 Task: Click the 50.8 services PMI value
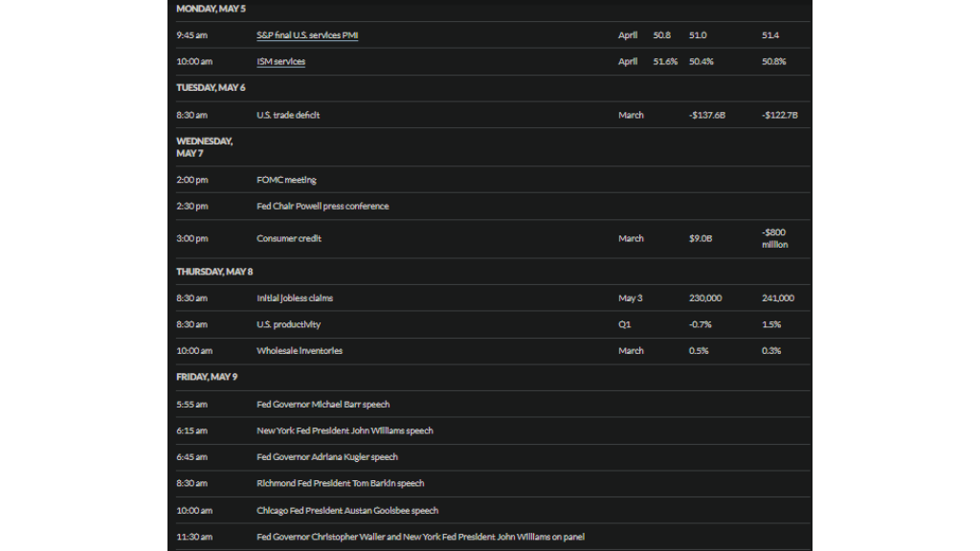coord(662,35)
